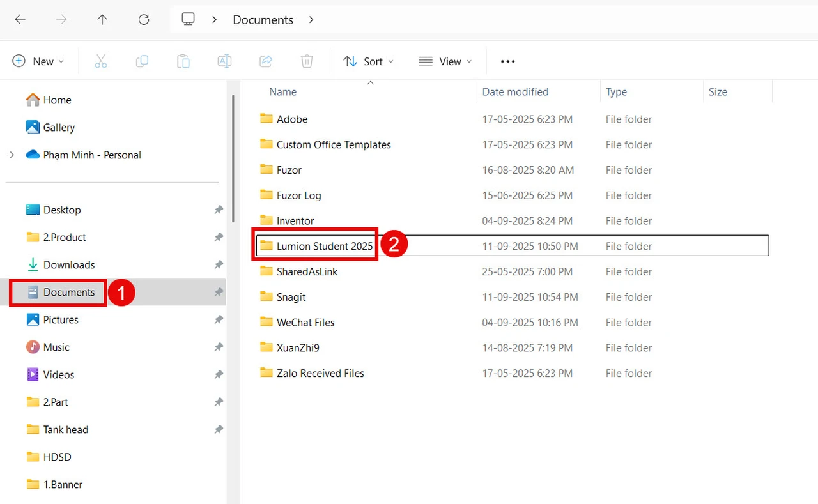
Task: Open the 1.Banner folder in sidebar
Action: tap(54, 484)
